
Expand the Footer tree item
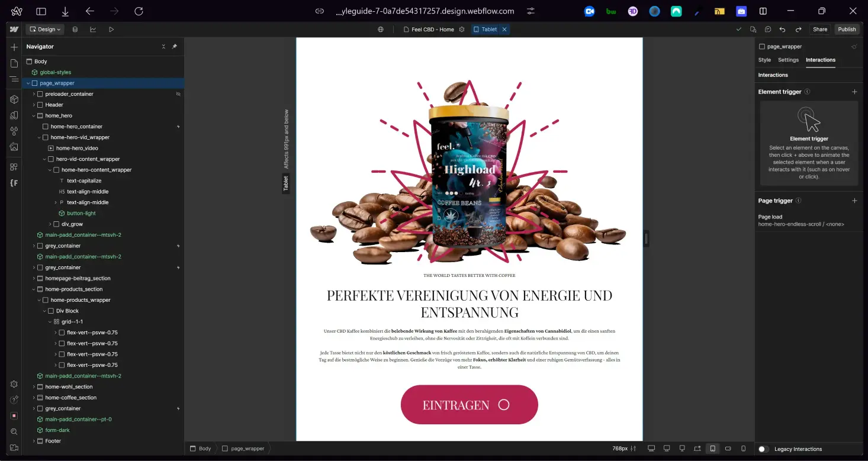34,441
